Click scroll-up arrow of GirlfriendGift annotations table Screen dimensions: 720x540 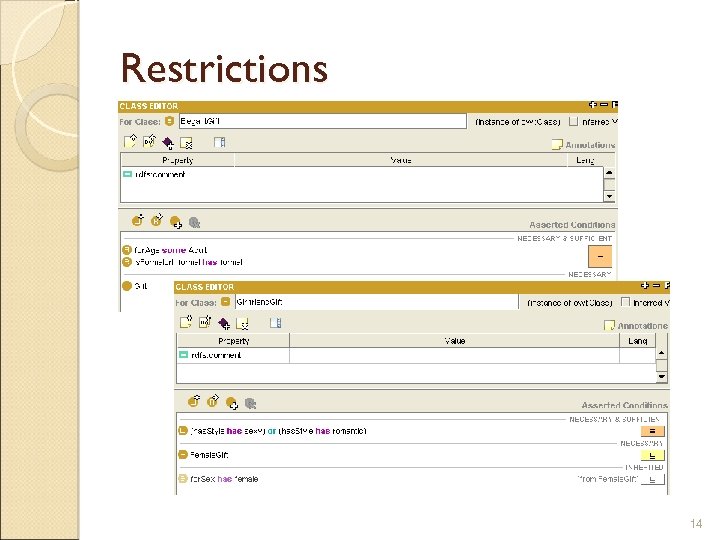[x=661, y=353]
